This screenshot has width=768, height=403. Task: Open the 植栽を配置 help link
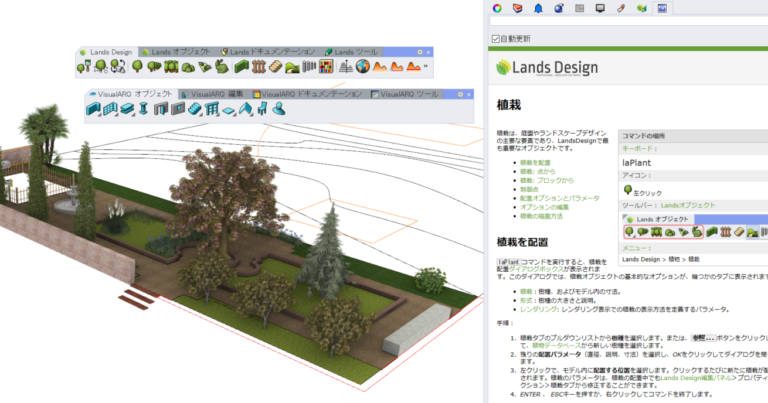coord(535,162)
